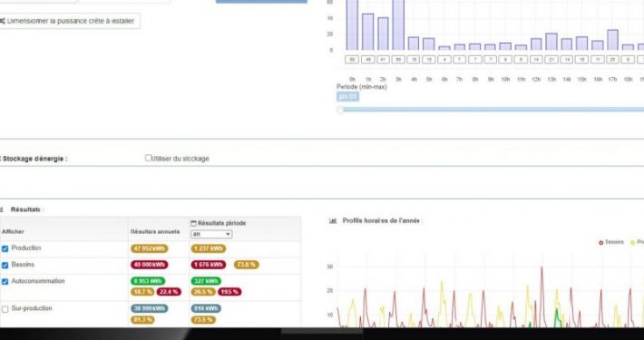Enable the Utiliser du stockage checkbox
The image size is (644, 340).
pos(148,158)
